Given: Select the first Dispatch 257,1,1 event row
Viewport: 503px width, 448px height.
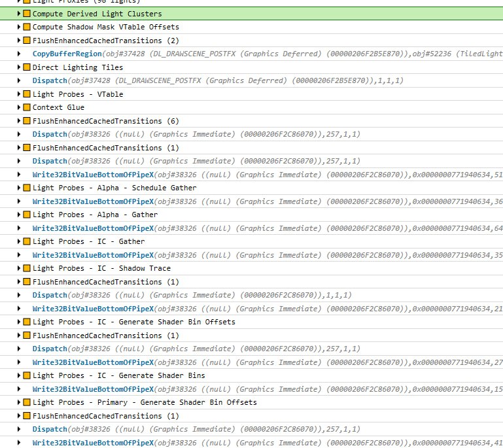Looking at the screenshot, I should point(251,134).
